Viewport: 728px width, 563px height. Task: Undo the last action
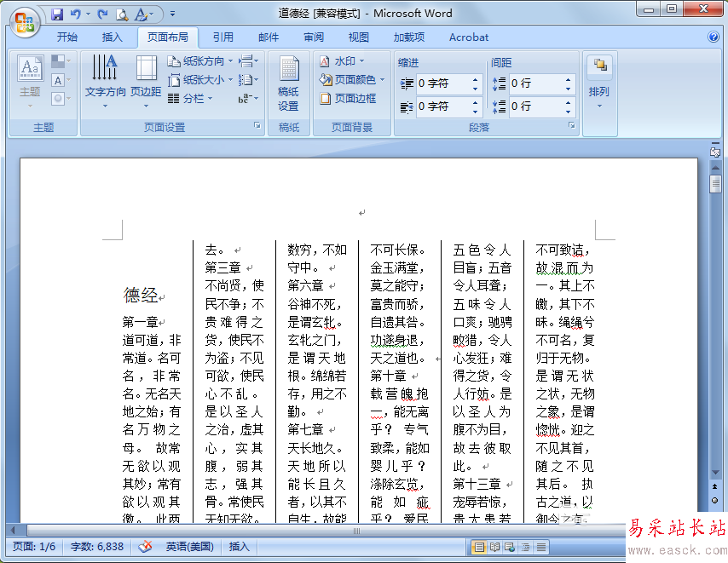point(75,14)
